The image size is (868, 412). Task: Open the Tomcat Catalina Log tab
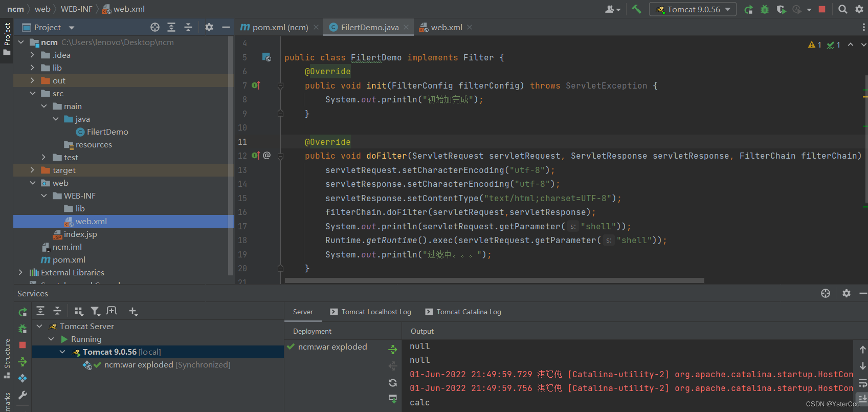(x=463, y=312)
